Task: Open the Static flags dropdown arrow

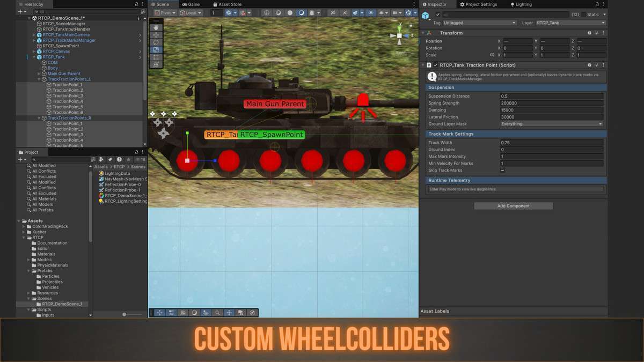Action: click(x=604, y=14)
